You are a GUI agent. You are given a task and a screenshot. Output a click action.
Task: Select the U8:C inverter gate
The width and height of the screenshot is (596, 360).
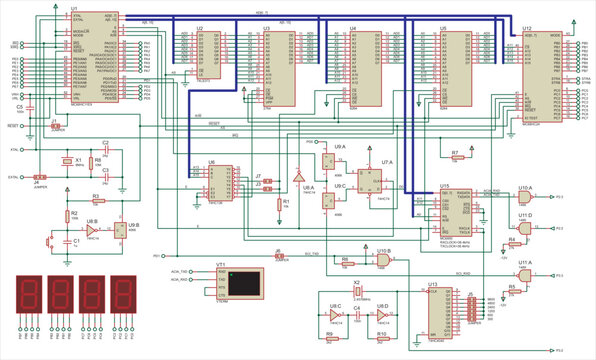coord(335,315)
